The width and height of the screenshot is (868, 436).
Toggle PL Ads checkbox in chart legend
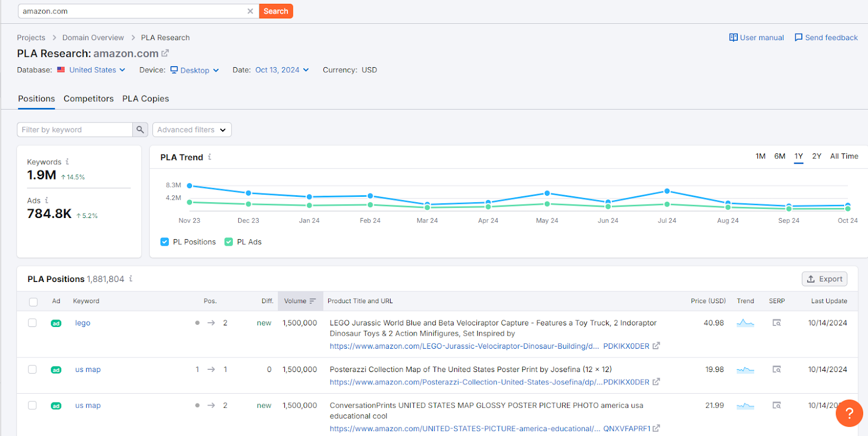tap(229, 242)
